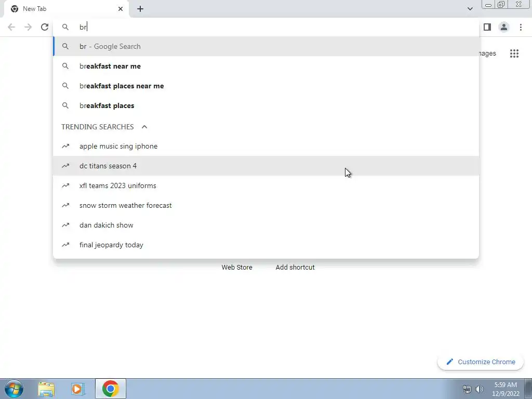Click the Trending Searches header

pyautogui.click(x=97, y=127)
